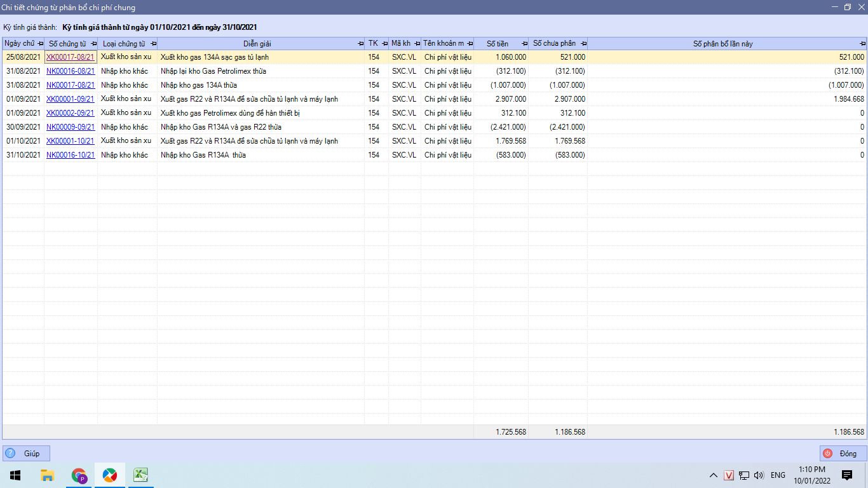Open voucher link NK00009-09/21

coord(71,127)
